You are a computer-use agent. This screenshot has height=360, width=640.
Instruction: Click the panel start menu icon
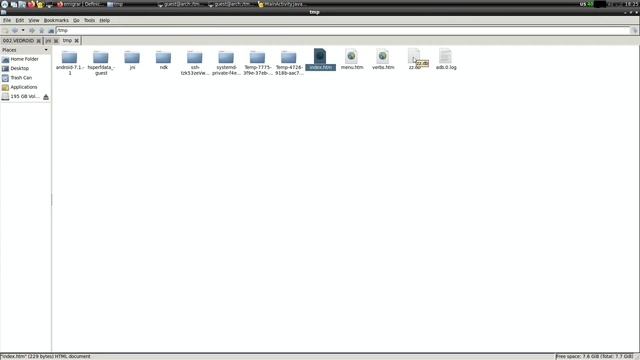point(4,4)
